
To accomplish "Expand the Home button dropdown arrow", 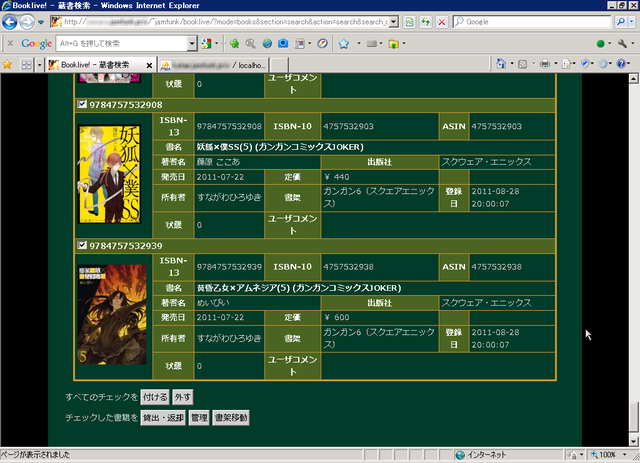I will (511, 64).
